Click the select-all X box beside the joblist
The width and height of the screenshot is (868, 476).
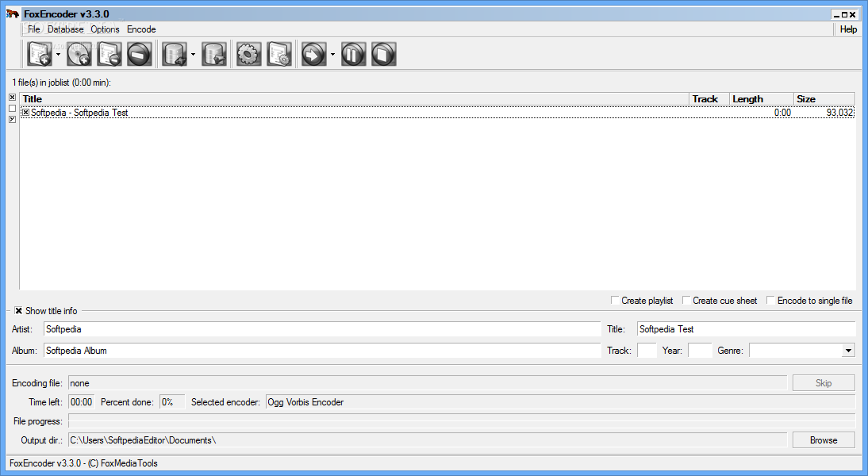tap(12, 98)
